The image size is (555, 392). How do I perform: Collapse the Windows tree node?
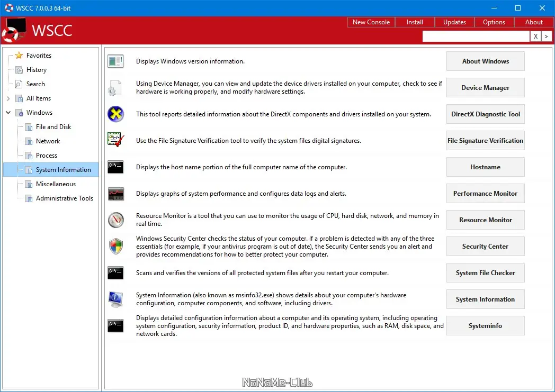point(8,113)
